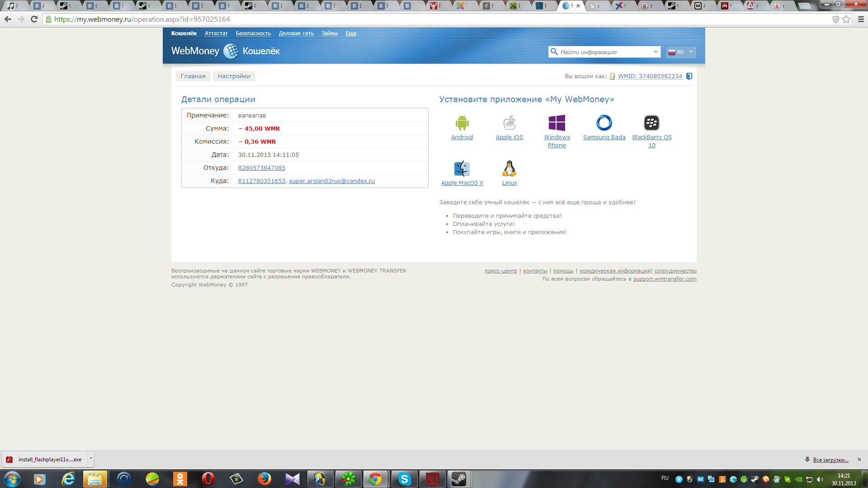Viewport: 868px width, 488px height.
Task: Bookmark page with the star icon
Action: (846, 19)
